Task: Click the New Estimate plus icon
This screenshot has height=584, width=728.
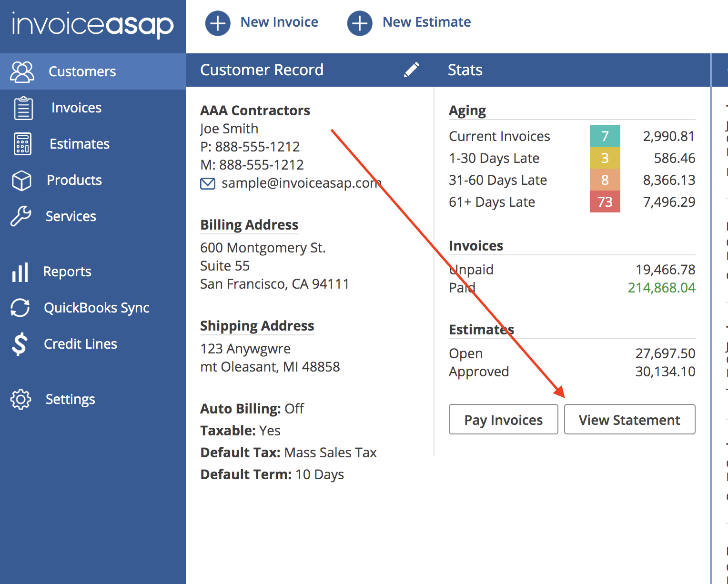Action: click(360, 23)
